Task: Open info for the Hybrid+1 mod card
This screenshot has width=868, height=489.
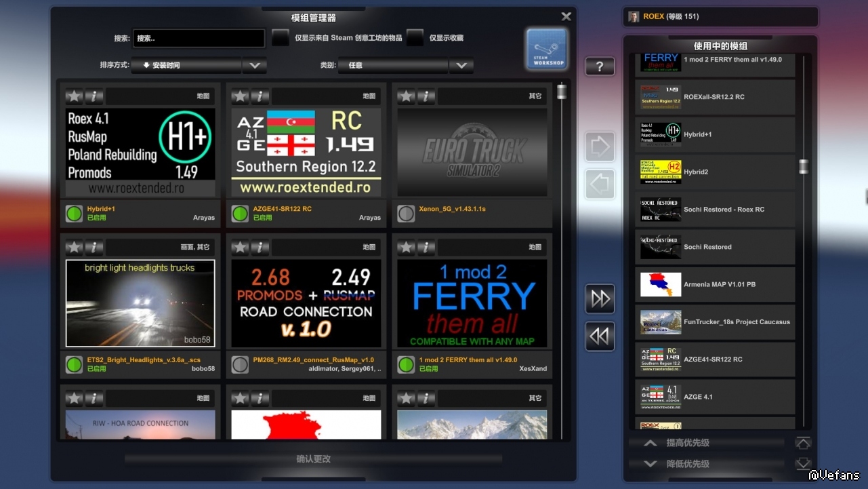Action: 94,96
